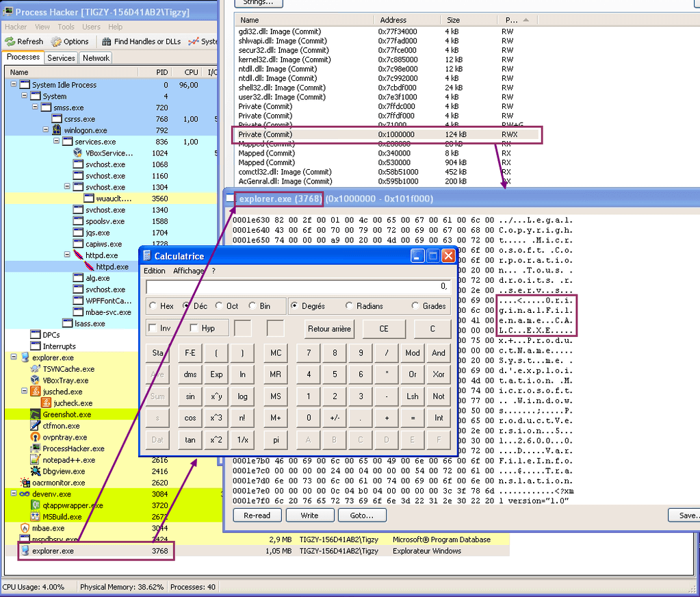Viewport: 700px width, 597px height.
Task: Collapse the devenv.exe tree node
Action: pos(14,494)
